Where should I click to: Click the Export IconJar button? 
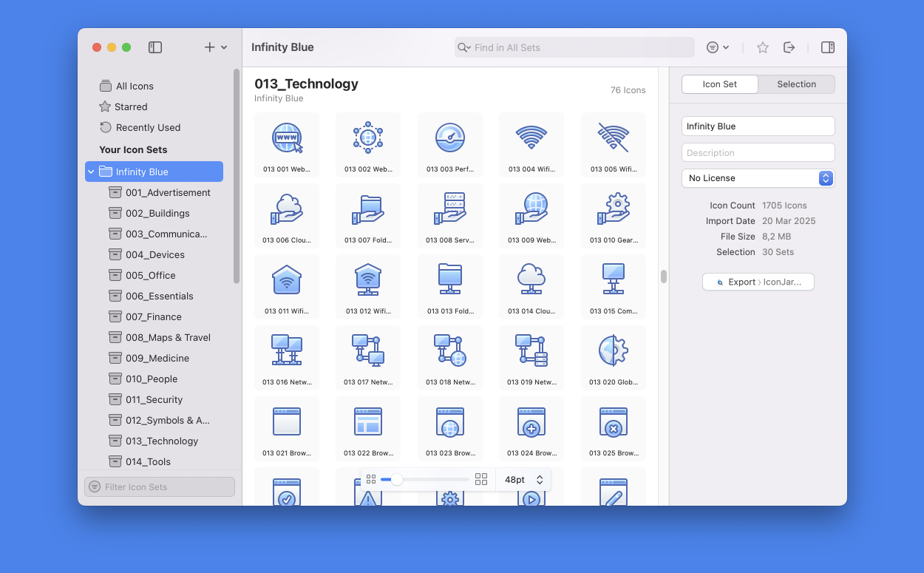click(x=758, y=282)
